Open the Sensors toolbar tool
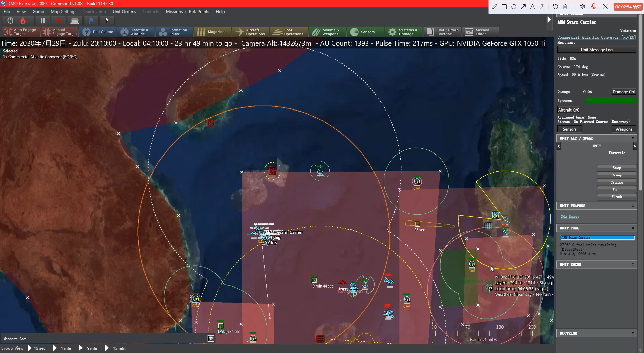Viewport: 644px width, 353px height. pos(365,32)
